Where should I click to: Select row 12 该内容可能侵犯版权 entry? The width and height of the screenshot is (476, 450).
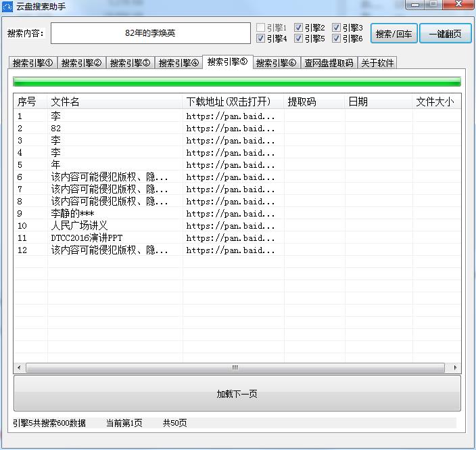110,250
